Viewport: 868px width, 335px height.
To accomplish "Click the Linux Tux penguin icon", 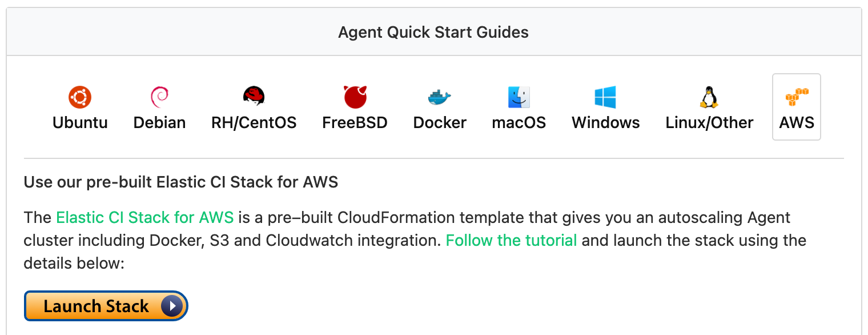I will point(709,97).
